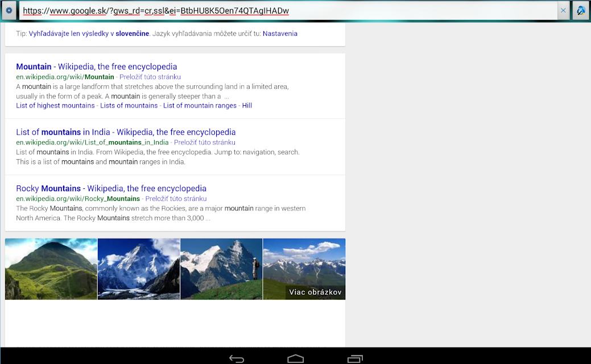Select 'en.wikipedia.org/wiki/Mountain' green URL text
This screenshot has width=591, height=364.
[x=65, y=77]
